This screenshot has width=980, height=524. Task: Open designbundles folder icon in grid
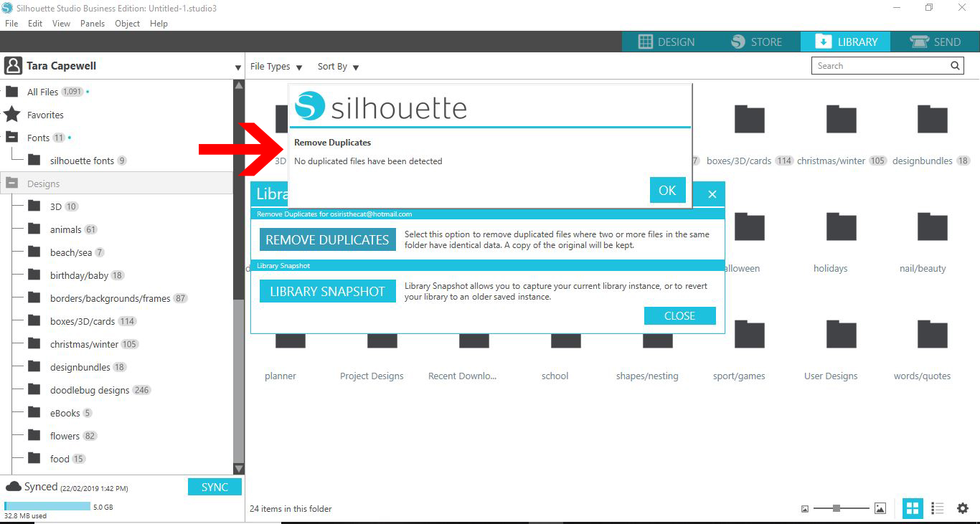pyautogui.click(x=933, y=118)
